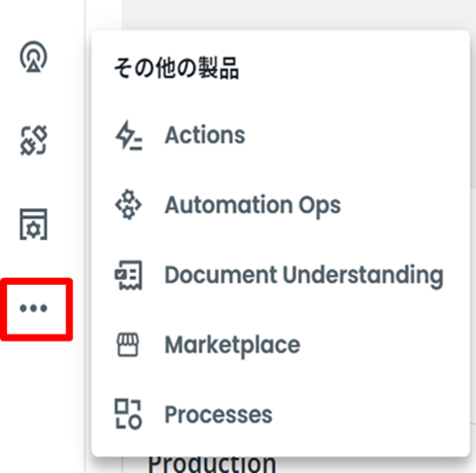Open Document Understanding from the list
The height and width of the screenshot is (473, 476).
click(304, 276)
